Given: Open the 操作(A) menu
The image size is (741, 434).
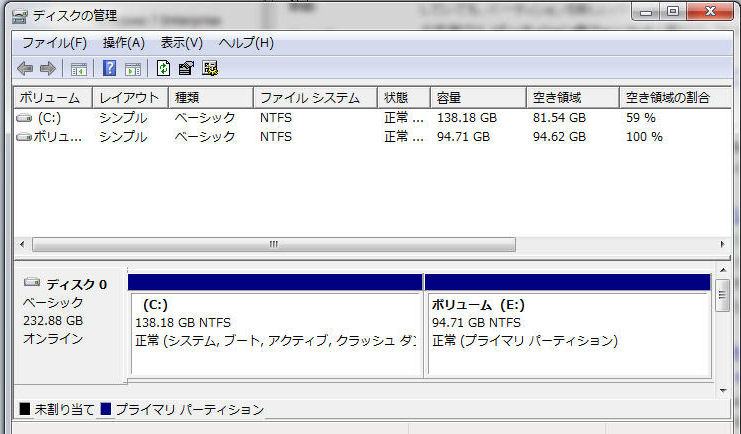Looking at the screenshot, I should 123,43.
